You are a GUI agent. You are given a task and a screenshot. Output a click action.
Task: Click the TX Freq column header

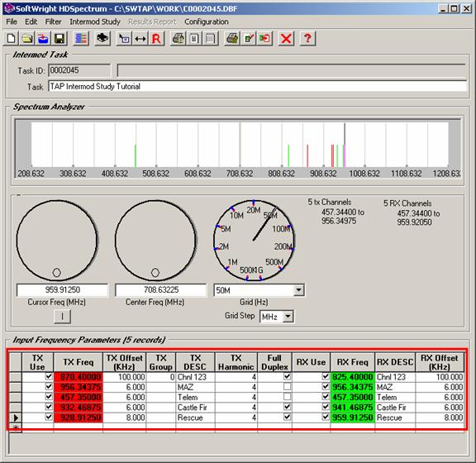tap(78, 362)
